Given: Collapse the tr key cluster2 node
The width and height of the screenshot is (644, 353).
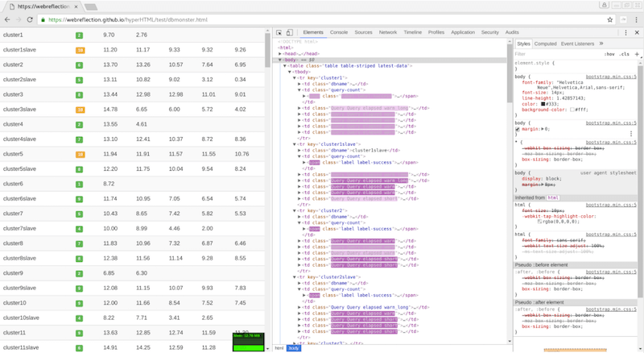Looking at the screenshot, I should click(295, 210).
